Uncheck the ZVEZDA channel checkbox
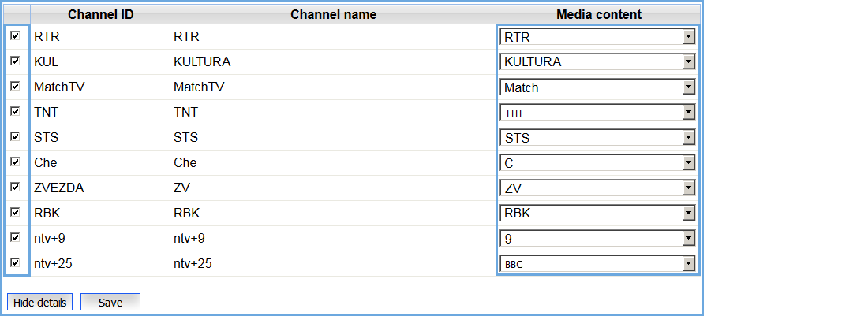Viewport: 868px width, 316px height. (16, 188)
